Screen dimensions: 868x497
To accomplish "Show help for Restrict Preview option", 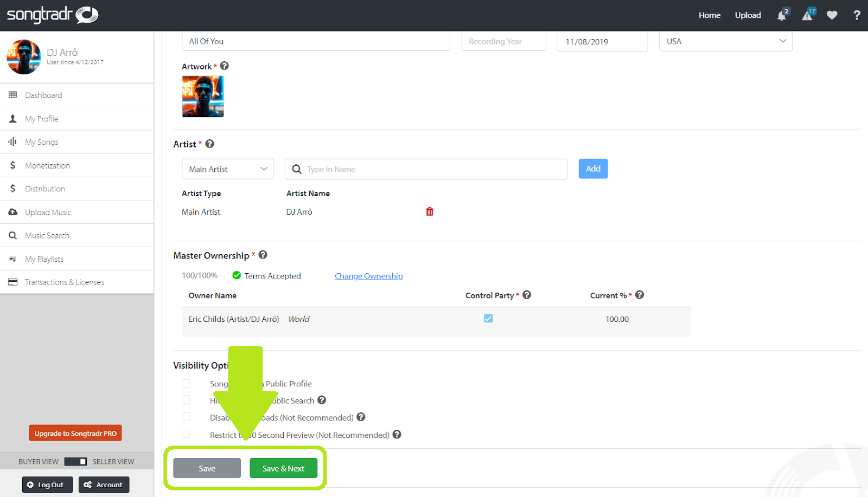I will coord(397,434).
